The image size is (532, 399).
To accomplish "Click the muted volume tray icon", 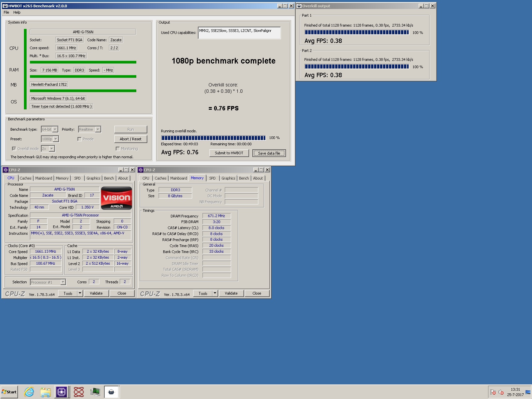I will tap(501, 392).
